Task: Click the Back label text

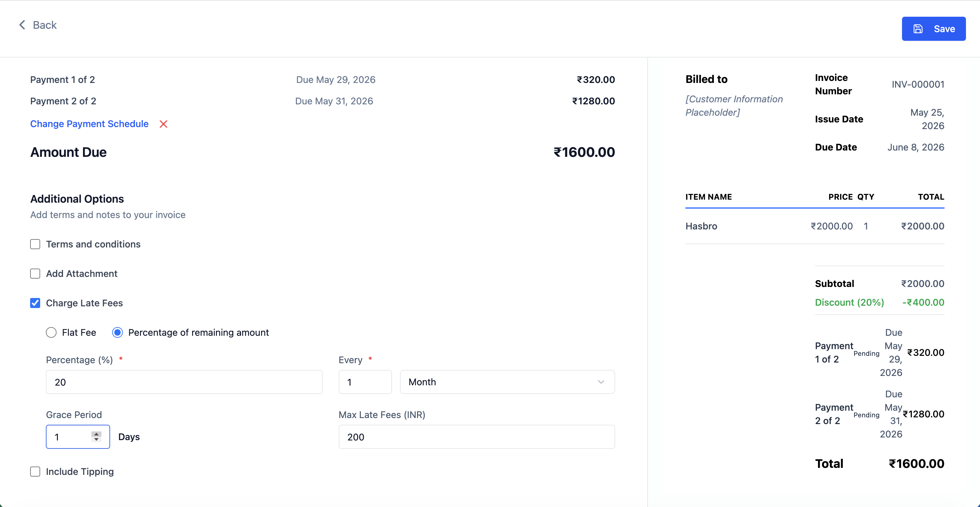Action: coord(45,25)
